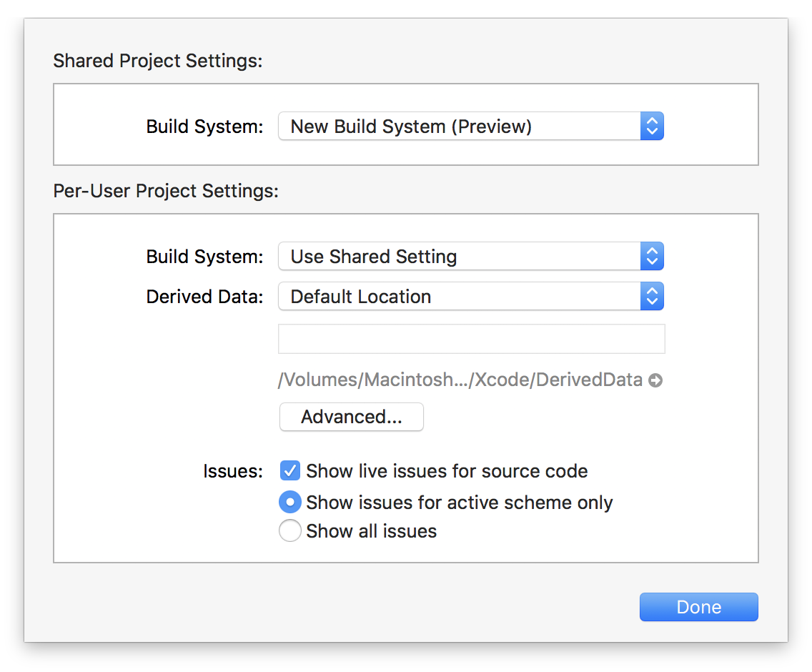Click the Shared Build System dropdown chevrons
Image resolution: width=812 pixels, height=672 pixels.
[652, 126]
